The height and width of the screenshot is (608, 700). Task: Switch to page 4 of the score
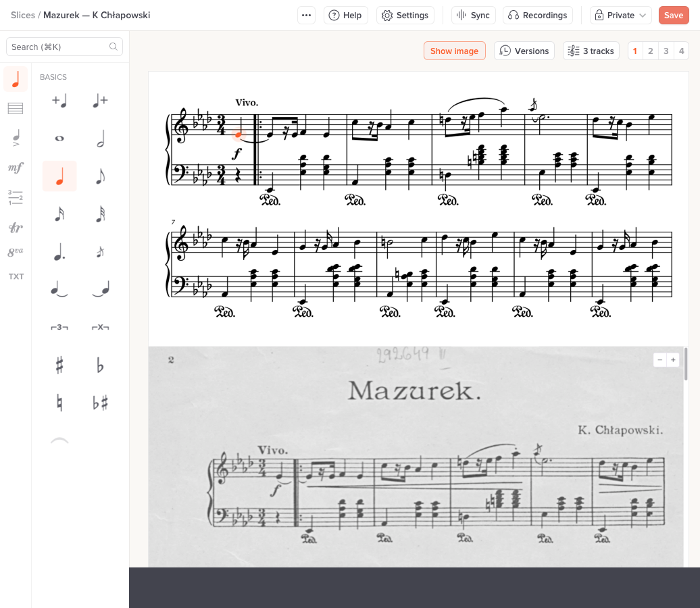pos(681,50)
